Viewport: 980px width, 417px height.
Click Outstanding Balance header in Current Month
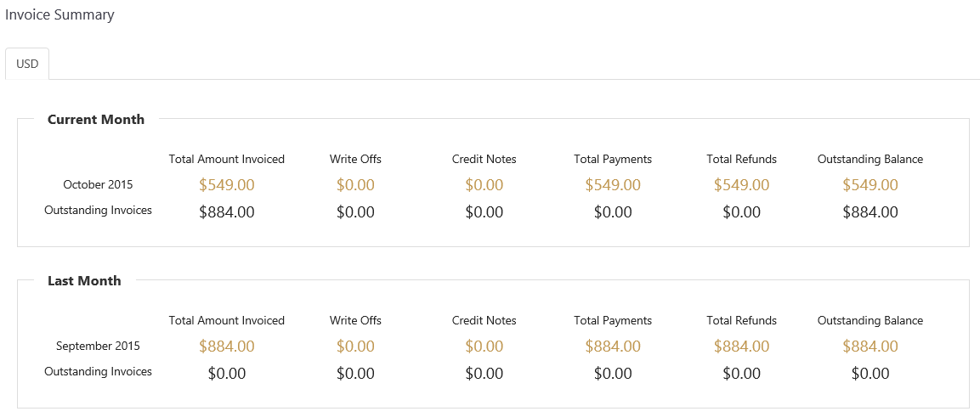[x=870, y=159]
